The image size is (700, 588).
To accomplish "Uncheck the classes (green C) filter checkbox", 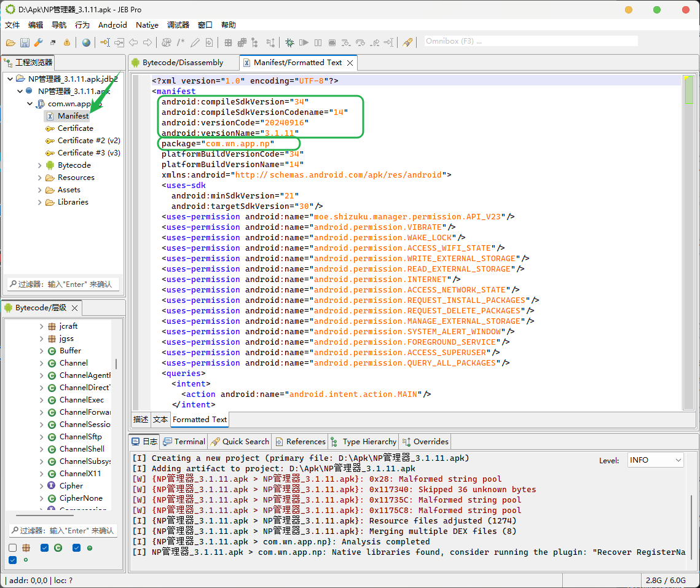I will (x=44, y=548).
